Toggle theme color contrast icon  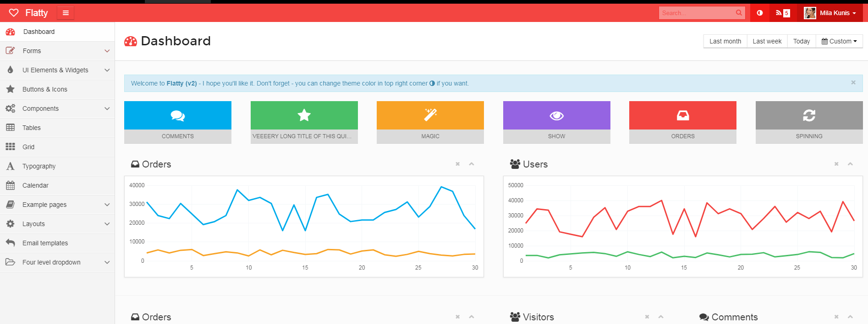(x=759, y=13)
